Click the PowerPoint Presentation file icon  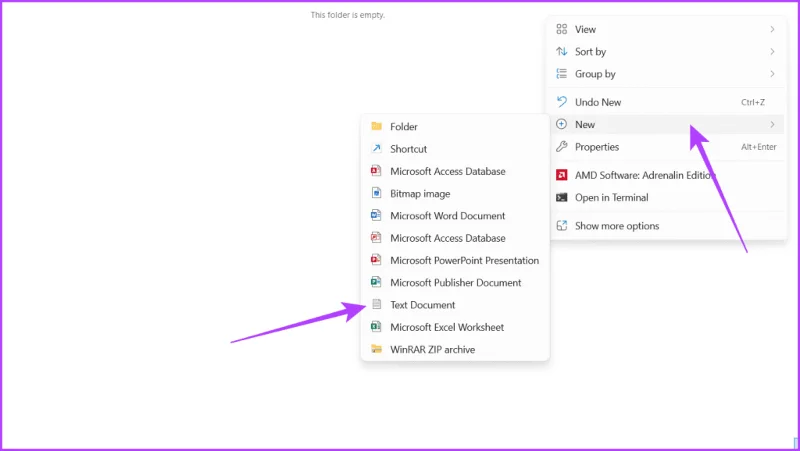point(376,260)
